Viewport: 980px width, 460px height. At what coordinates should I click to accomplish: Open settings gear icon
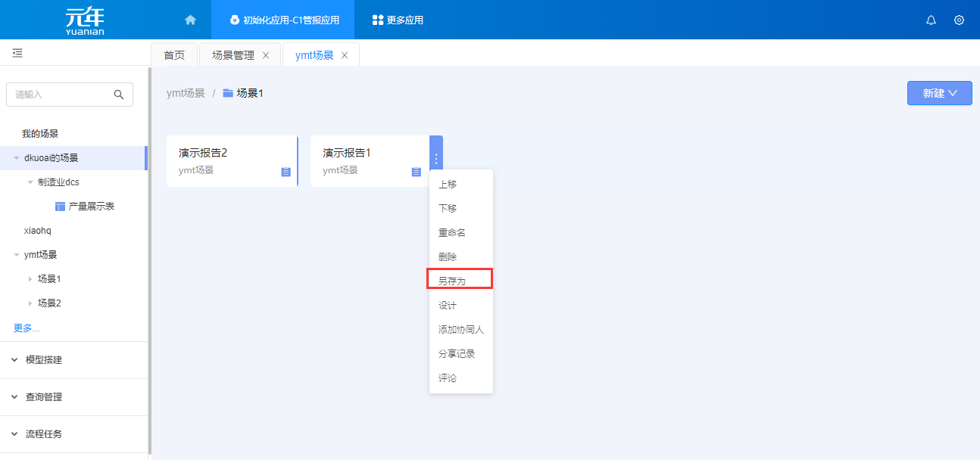[x=959, y=20]
